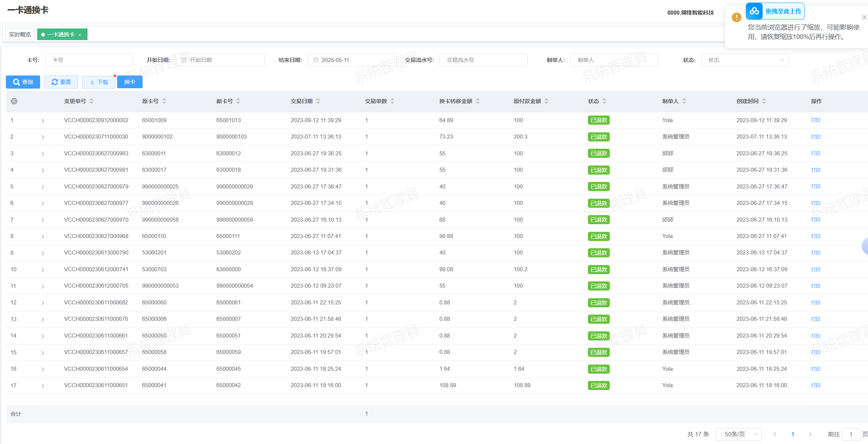The height and width of the screenshot is (444, 868).
Task: Click the 重置 reset button
Action: (x=61, y=82)
